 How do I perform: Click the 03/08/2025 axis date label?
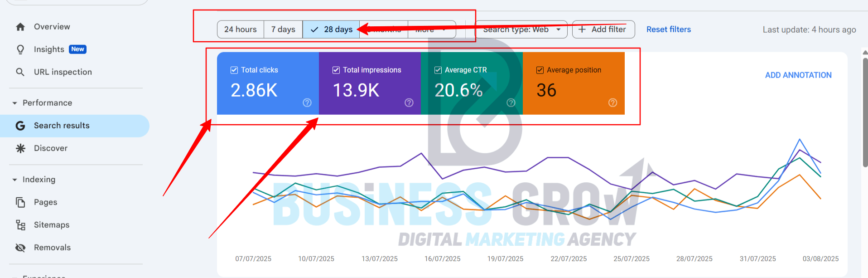[821, 259]
